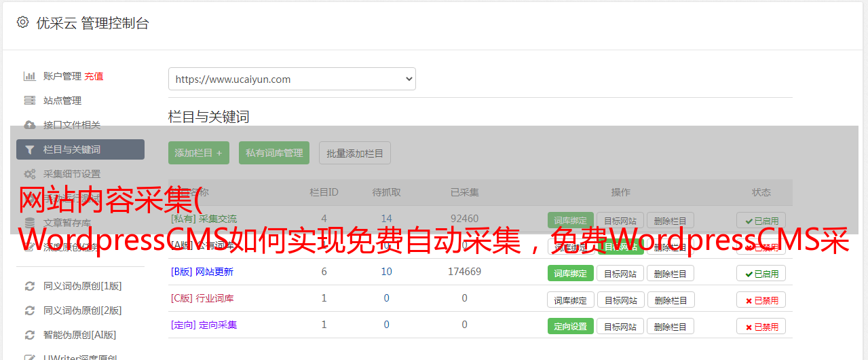Click the 174669 collected count
868x360 pixels.
464,272
